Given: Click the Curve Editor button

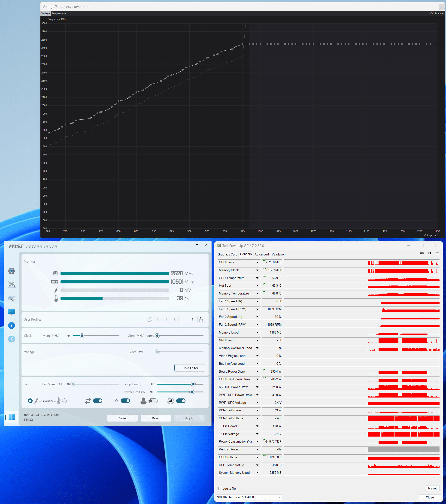Looking at the screenshot, I should coord(189,368).
